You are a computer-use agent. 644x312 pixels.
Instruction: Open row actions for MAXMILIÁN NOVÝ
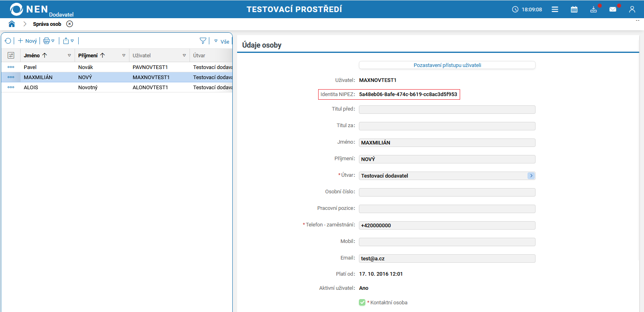click(11, 77)
